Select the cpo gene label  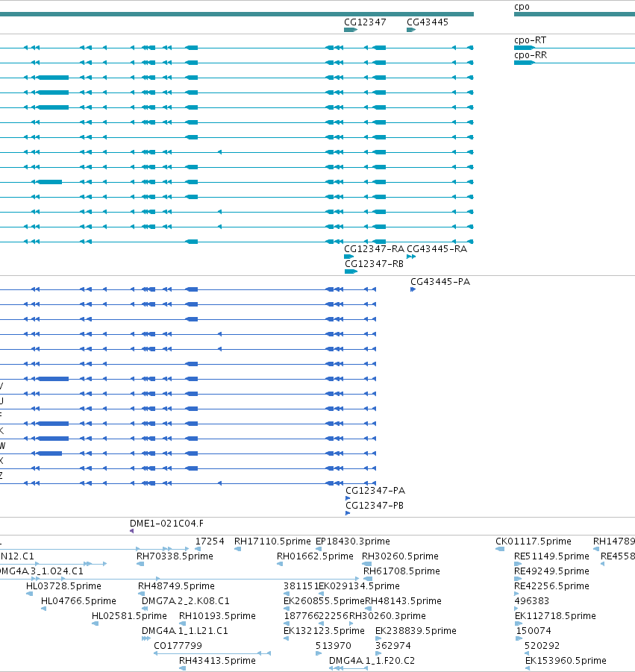(x=522, y=7)
